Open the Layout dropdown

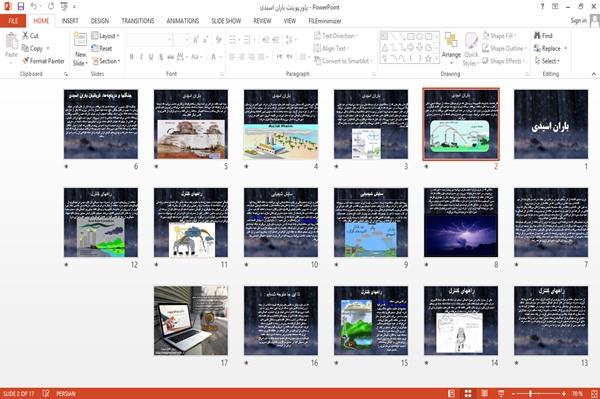(x=106, y=36)
